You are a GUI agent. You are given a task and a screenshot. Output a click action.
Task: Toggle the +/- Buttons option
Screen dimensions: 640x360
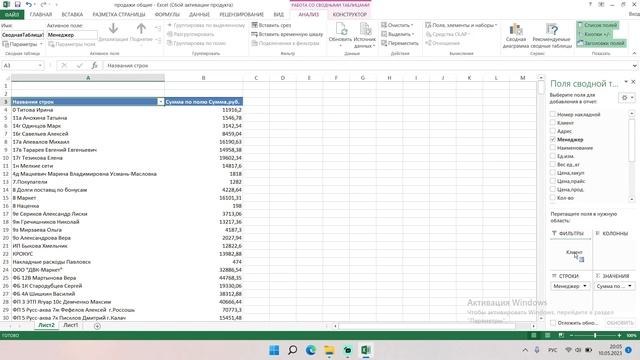pos(594,34)
